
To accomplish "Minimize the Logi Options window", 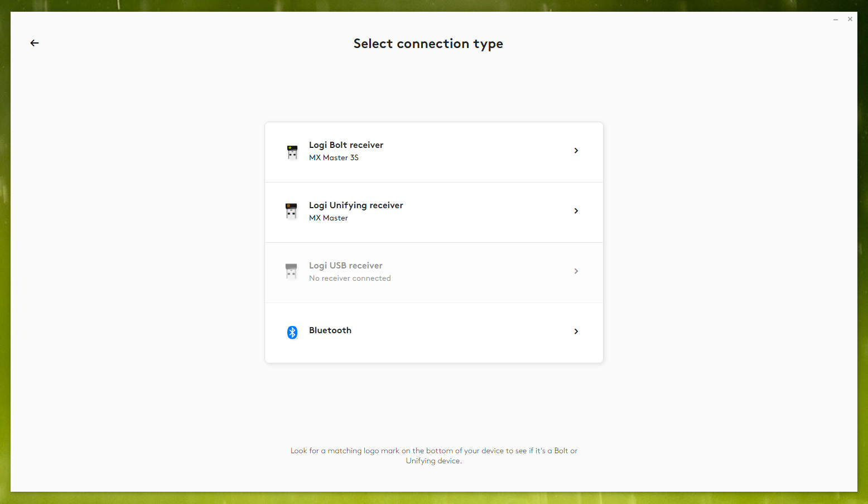I will 836,20.
